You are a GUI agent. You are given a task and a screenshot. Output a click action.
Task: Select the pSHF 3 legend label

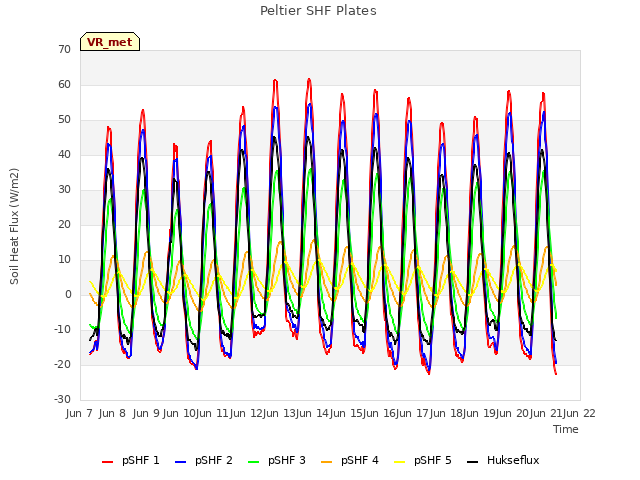pos(287,460)
